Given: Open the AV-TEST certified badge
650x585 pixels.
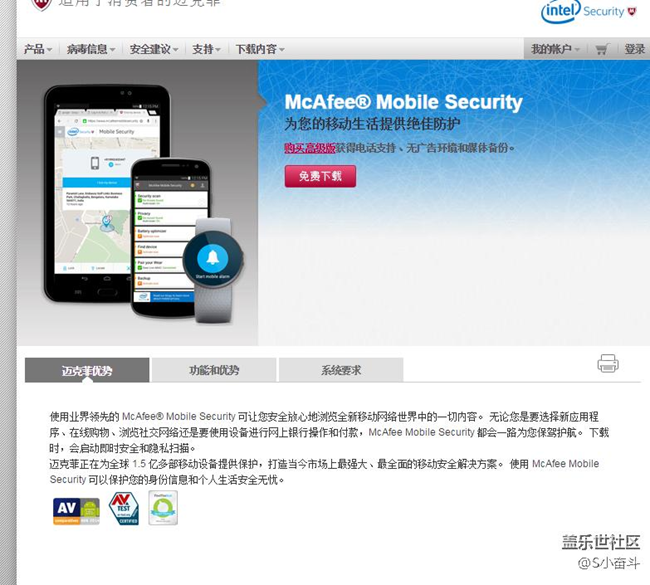Looking at the screenshot, I should click(x=124, y=508).
